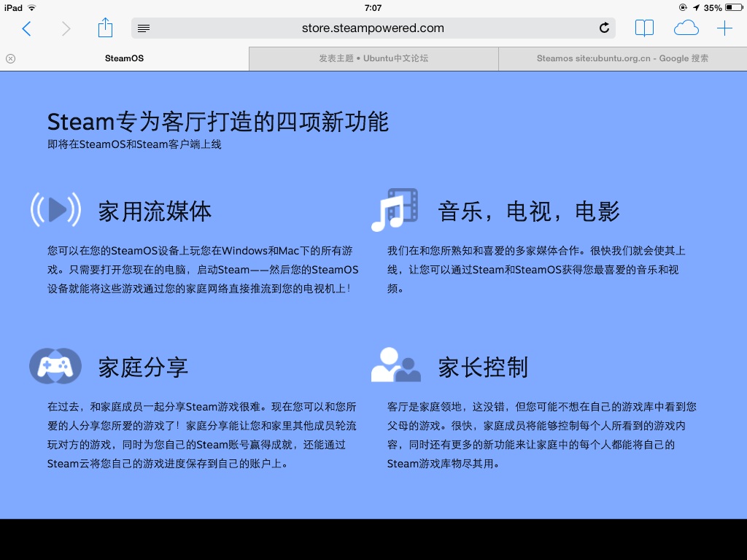The image size is (747, 560).
Task: Click the 家庭分享 heading
Action: [x=143, y=367]
